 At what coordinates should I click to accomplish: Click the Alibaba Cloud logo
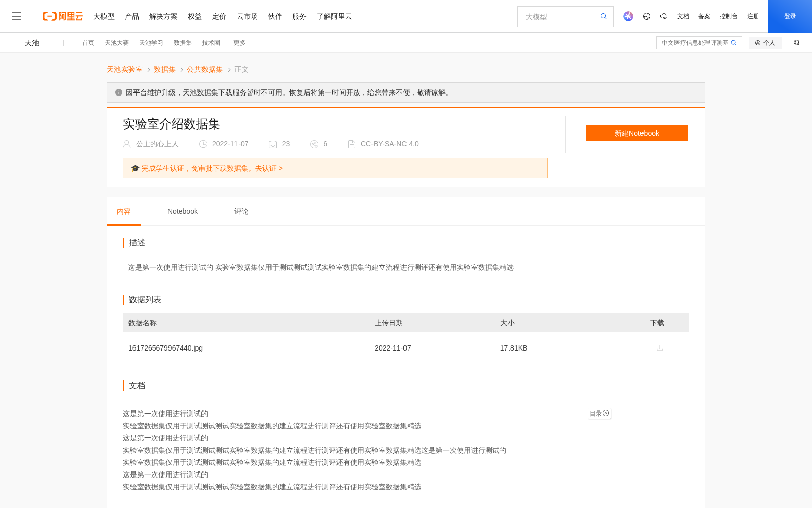[x=62, y=16]
